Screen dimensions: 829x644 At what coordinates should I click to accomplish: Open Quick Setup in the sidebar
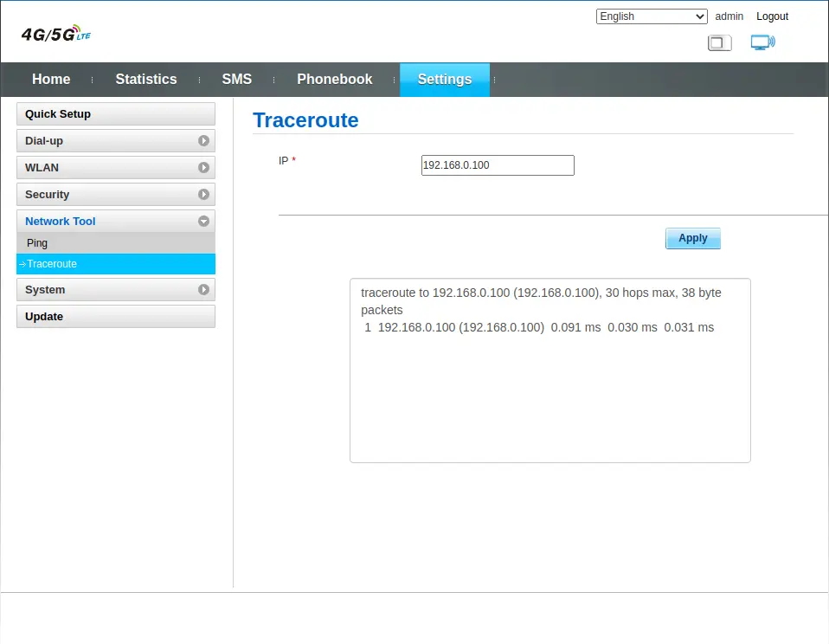click(x=115, y=114)
